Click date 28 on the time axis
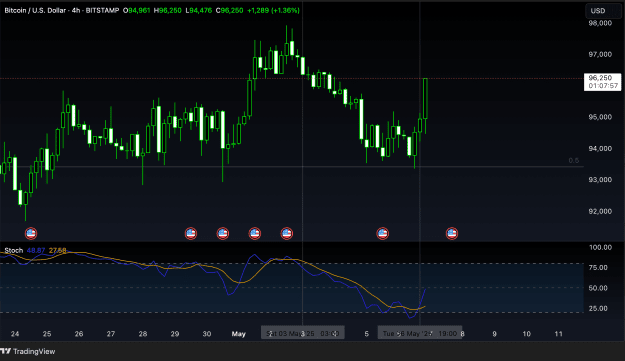The height and width of the screenshot is (361, 625). pos(143,334)
